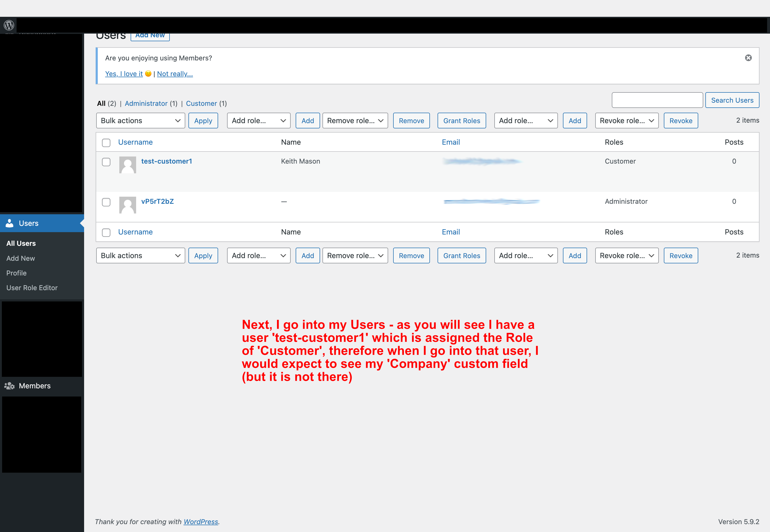This screenshot has width=770, height=532.
Task: Open test-customer1 user link
Action: 166,161
